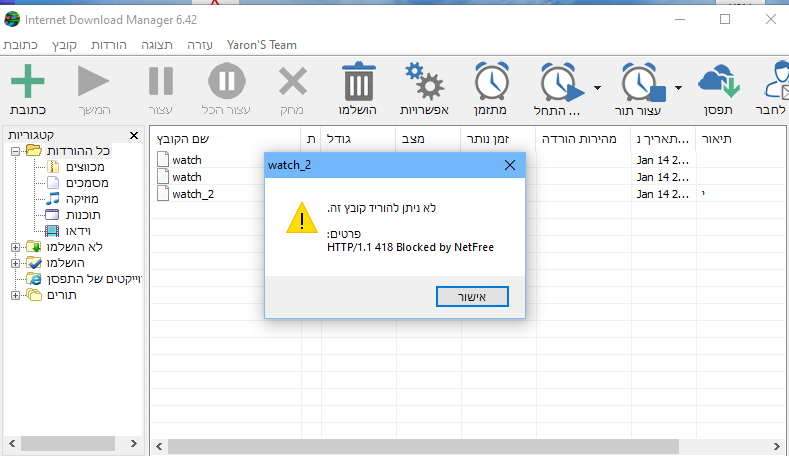Maximize the Internet Download Manager window

coord(725,19)
